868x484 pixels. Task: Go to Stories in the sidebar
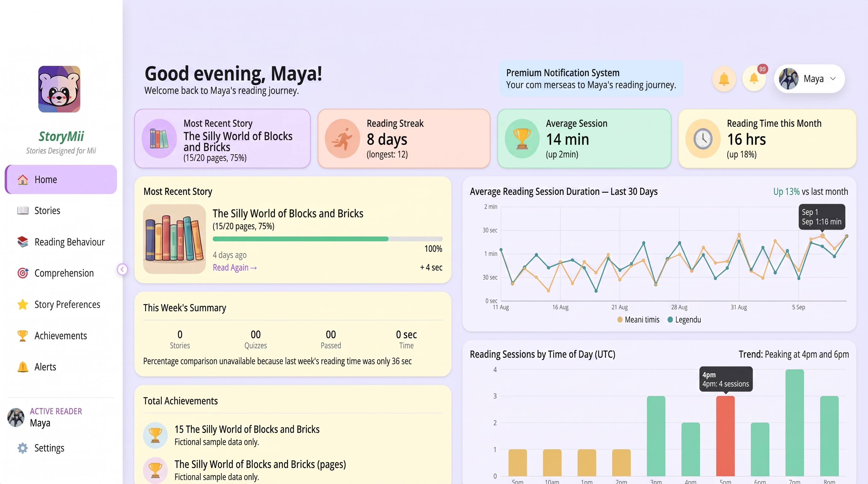click(x=61, y=211)
